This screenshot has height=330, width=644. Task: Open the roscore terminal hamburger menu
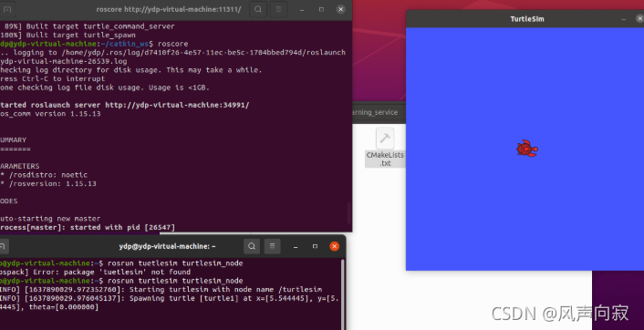click(x=278, y=9)
